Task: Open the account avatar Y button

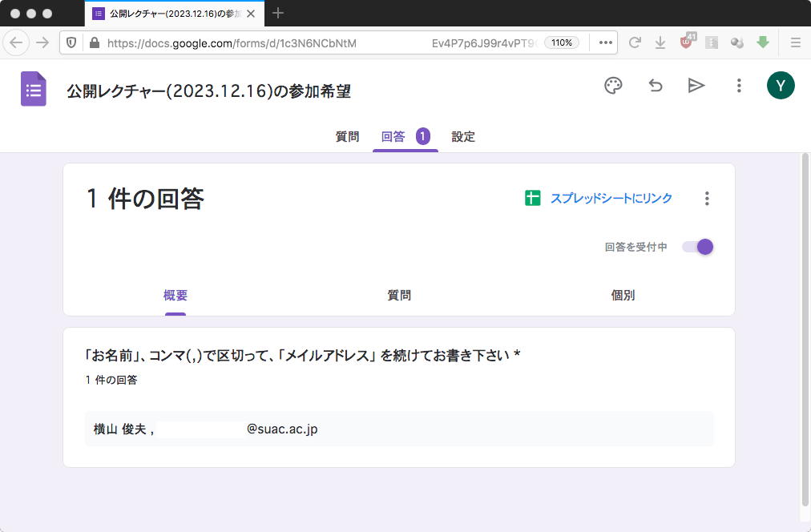Action: 781,86
